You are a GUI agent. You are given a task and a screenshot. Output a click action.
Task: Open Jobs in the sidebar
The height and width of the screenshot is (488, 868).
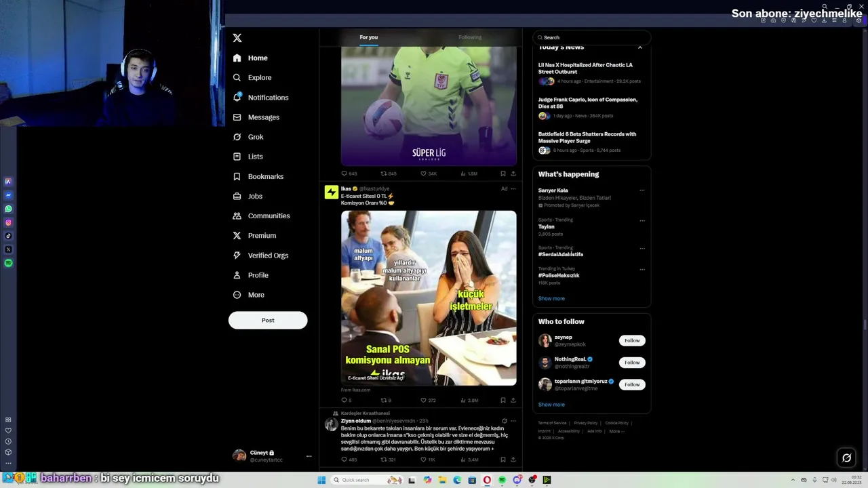pyautogui.click(x=248, y=196)
